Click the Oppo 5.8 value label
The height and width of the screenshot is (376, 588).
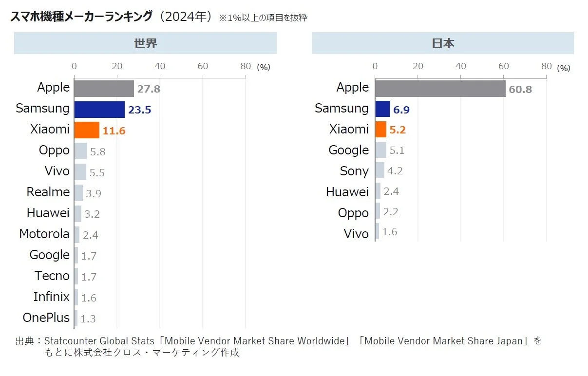[98, 151]
